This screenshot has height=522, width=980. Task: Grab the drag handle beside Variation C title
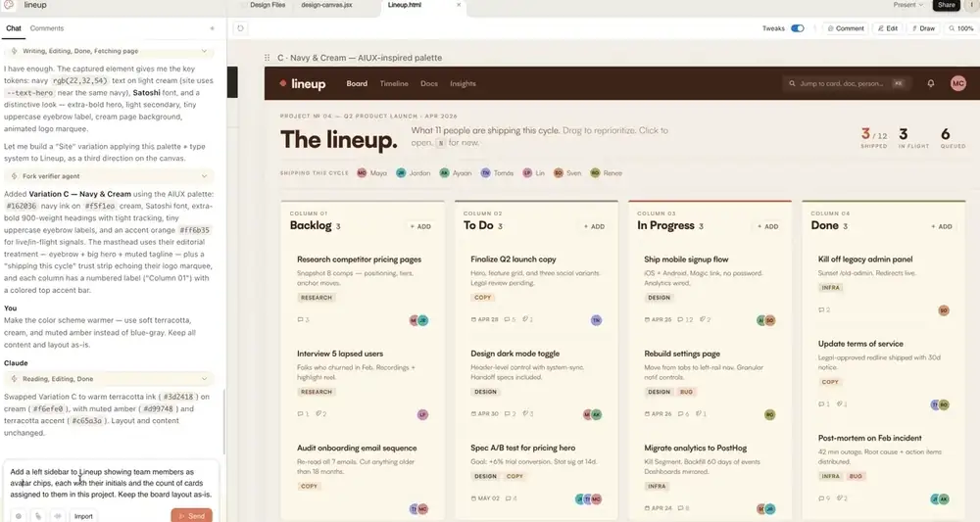268,58
